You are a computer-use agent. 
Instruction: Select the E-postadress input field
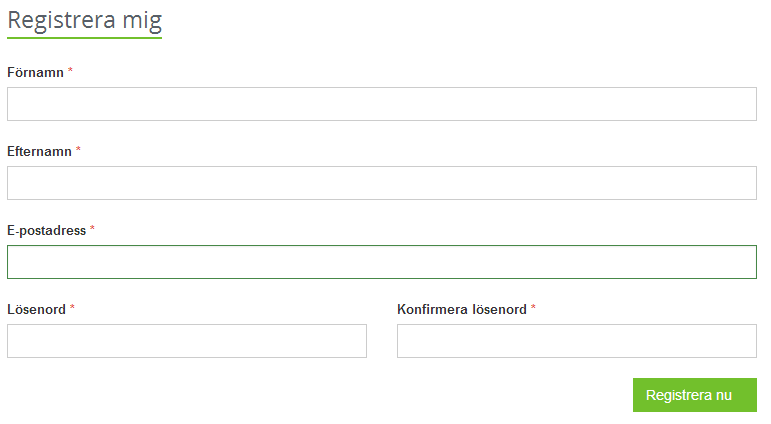click(x=381, y=262)
